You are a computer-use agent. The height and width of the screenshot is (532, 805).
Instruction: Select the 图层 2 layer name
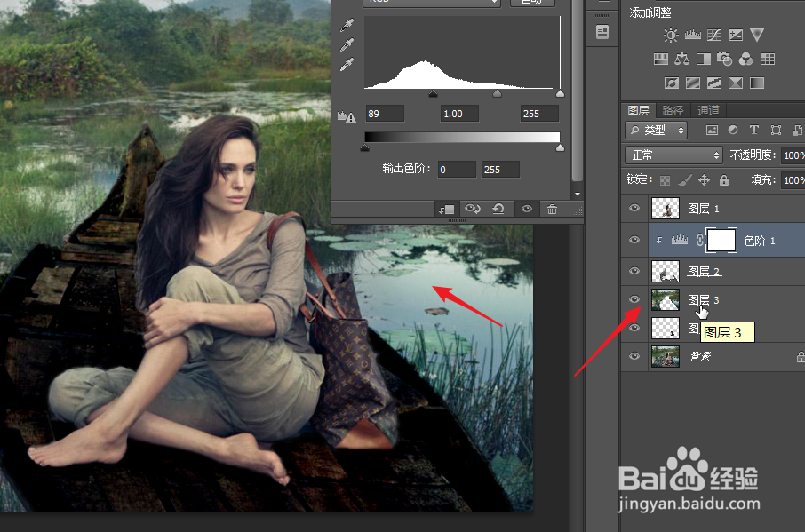pos(705,272)
